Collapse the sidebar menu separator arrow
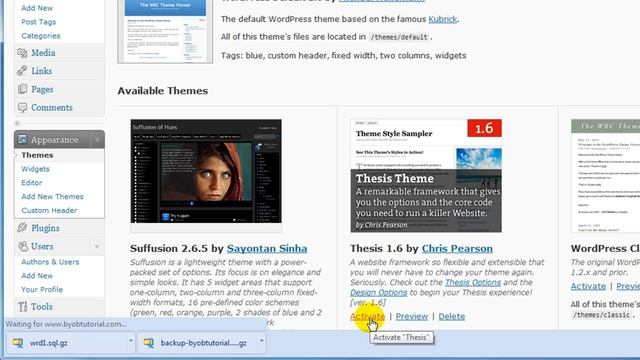 (17, 123)
